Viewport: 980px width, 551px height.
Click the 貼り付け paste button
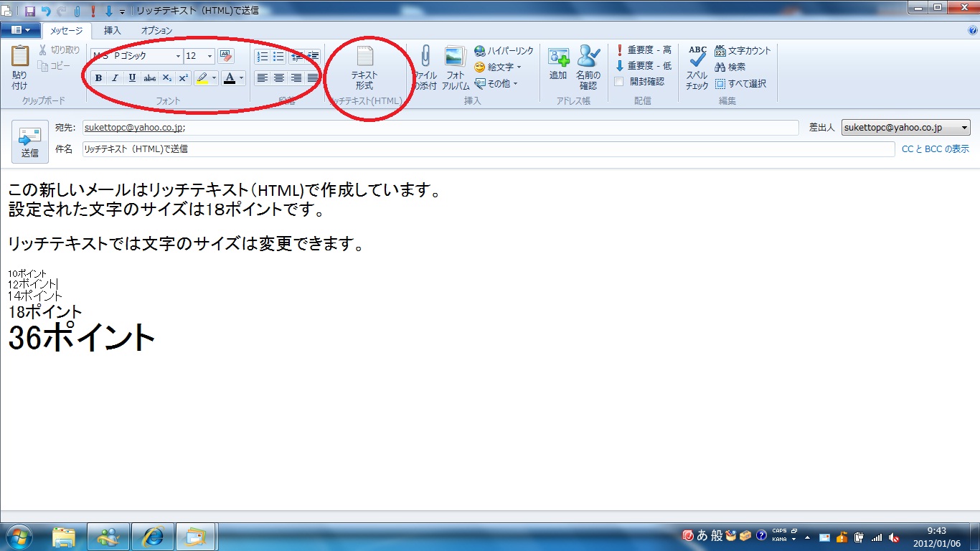coord(19,68)
